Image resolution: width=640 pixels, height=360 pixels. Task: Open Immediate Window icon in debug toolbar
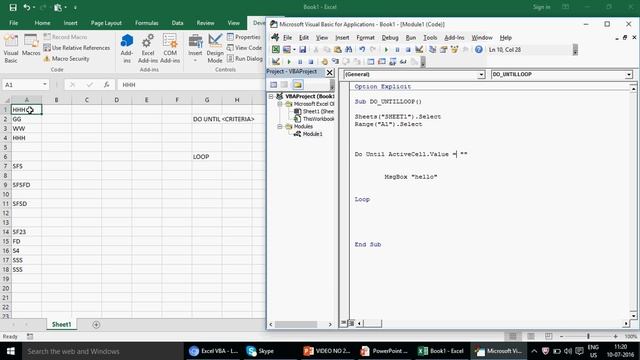tap(382, 62)
